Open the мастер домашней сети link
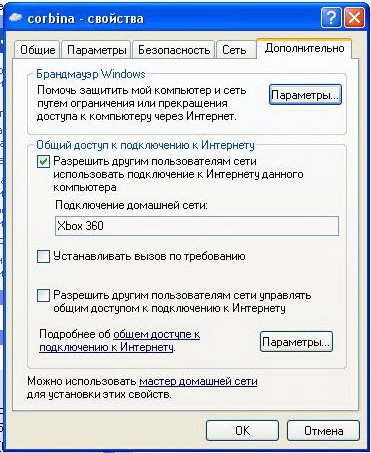This screenshot has width=371, height=453. point(198,381)
